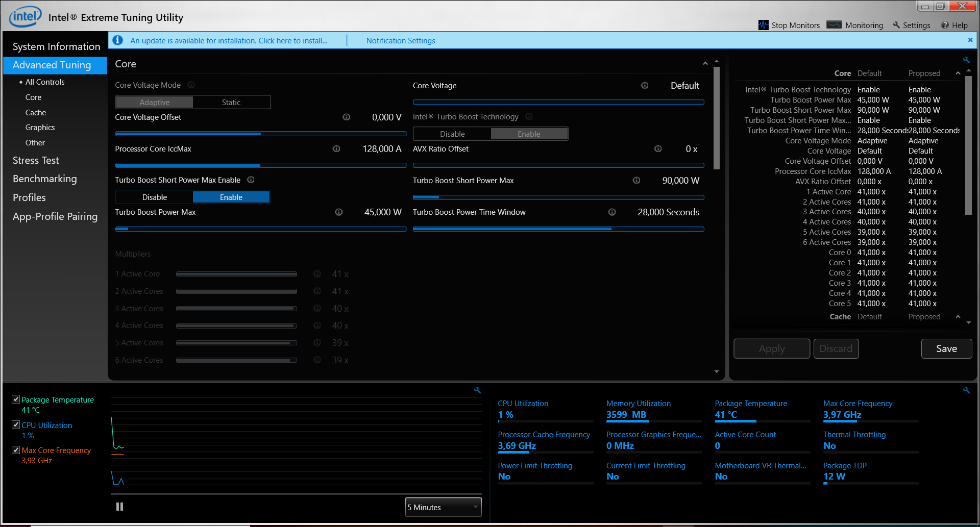The width and height of the screenshot is (980, 527).
Task: Click the Discard button
Action: [x=836, y=348]
